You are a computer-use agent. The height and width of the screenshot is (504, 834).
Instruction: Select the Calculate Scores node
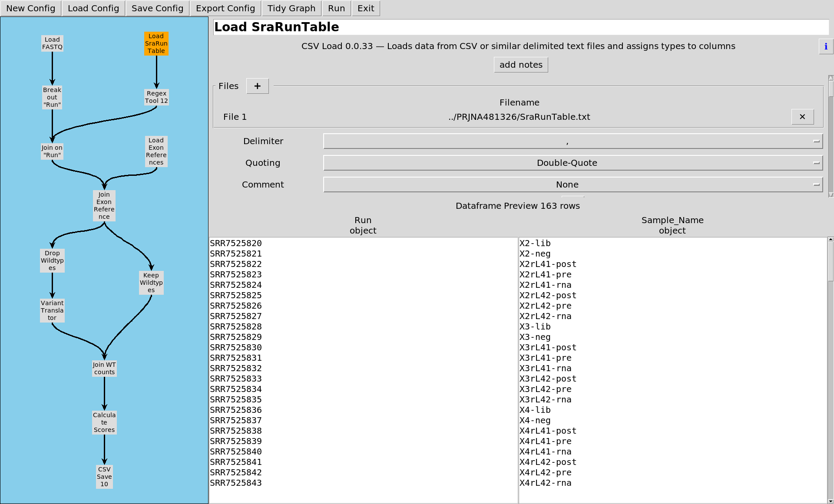tap(104, 422)
